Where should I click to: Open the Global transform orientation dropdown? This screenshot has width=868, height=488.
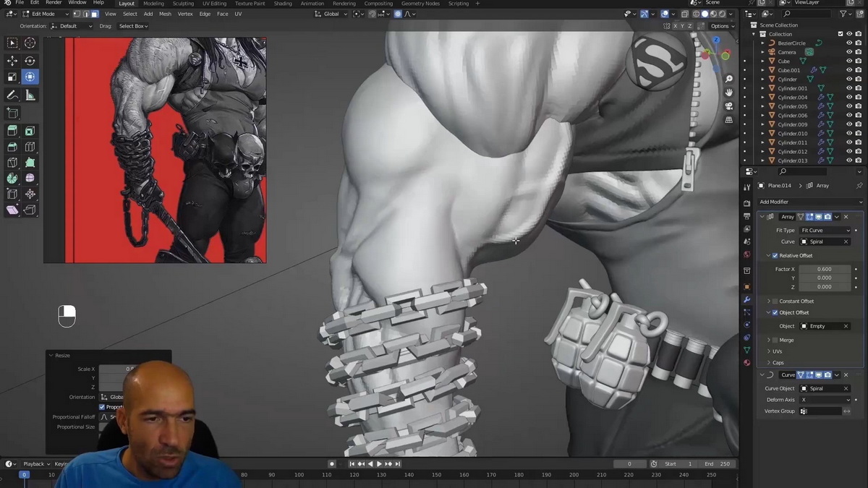(x=331, y=14)
